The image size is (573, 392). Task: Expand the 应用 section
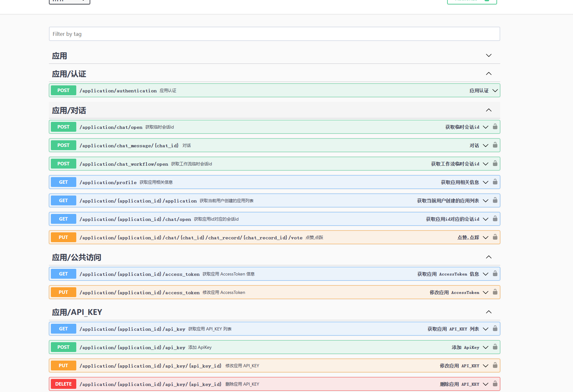pos(488,55)
